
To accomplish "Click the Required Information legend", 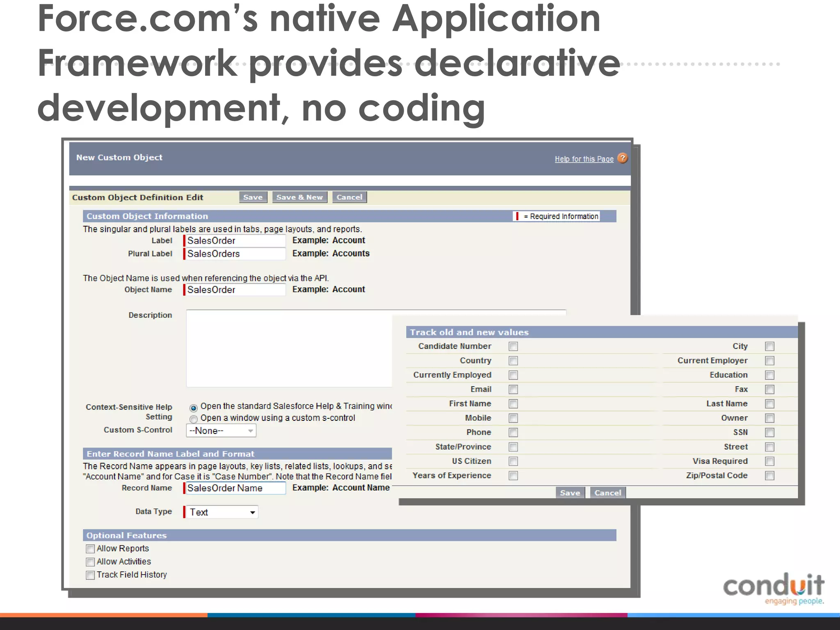I will pyautogui.click(x=557, y=216).
